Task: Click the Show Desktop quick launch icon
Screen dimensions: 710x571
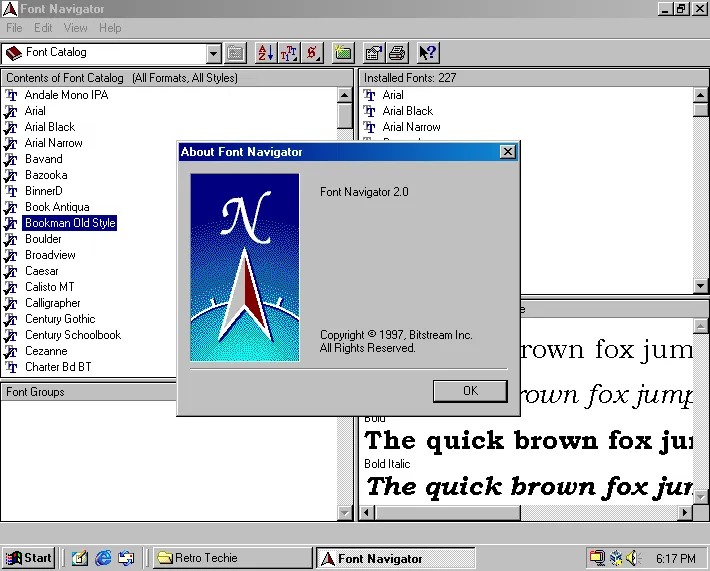Action: [x=80, y=558]
